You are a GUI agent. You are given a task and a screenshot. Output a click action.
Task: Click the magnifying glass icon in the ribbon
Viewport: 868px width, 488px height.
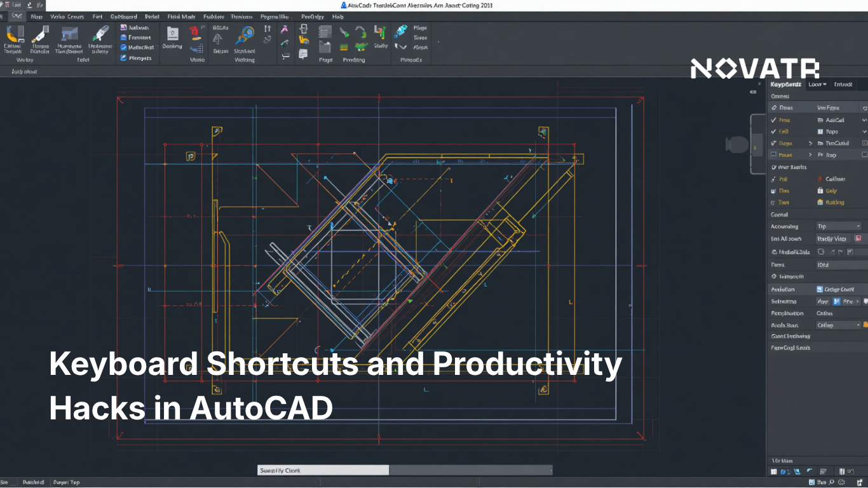point(244,34)
